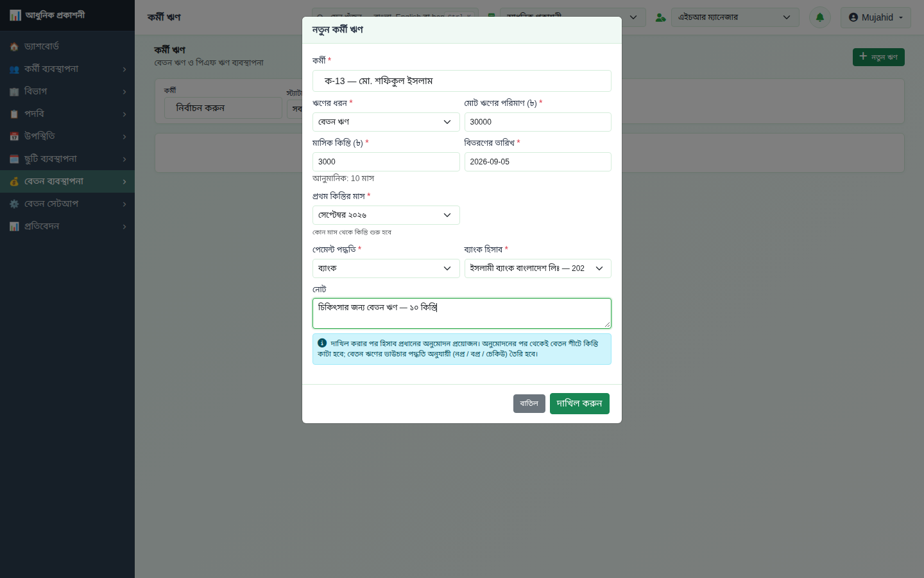Screen dimensions: 924x578
Task: Expand the বিভাগ sidebar chevron
Action: pos(124,92)
